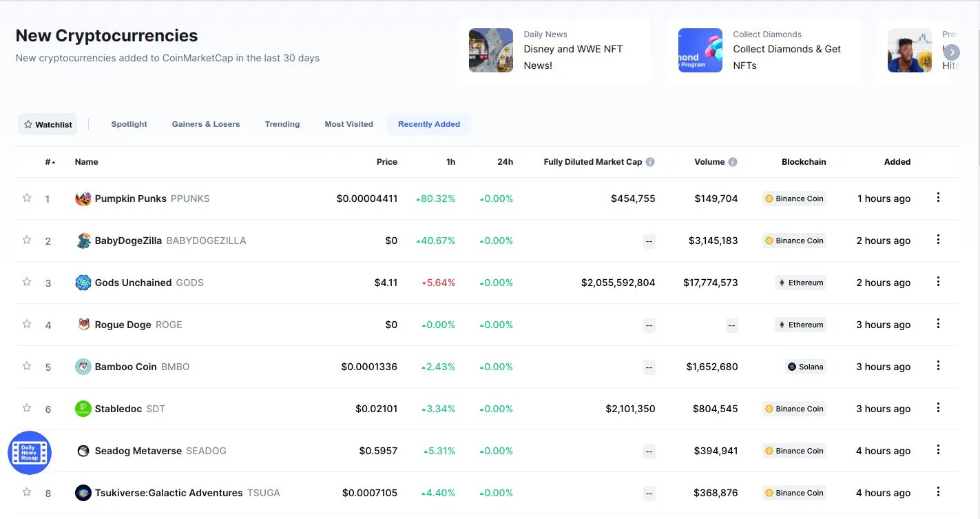Image resolution: width=980 pixels, height=519 pixels.
Task: Click the $2,055,592,804 market cap value
Action: 618,283
